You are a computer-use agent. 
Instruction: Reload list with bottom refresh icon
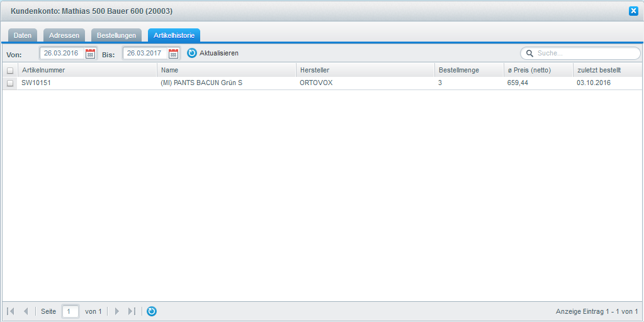point(152,311)
